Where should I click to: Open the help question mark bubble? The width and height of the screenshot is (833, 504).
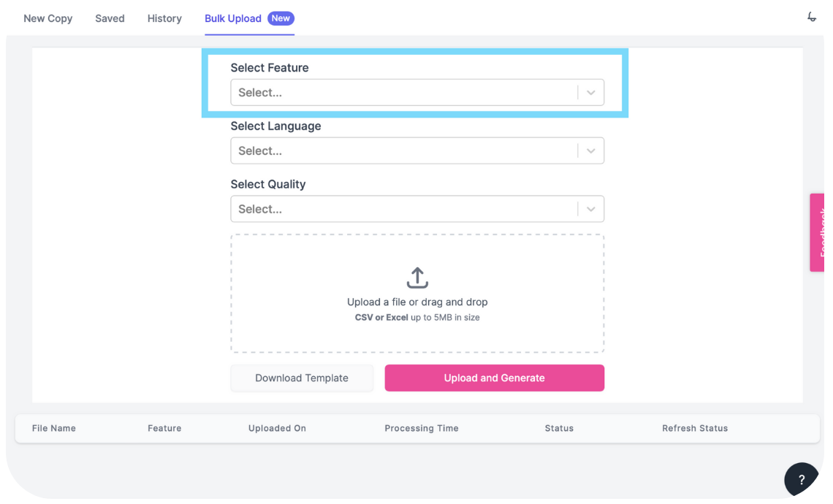coord(801,479)
